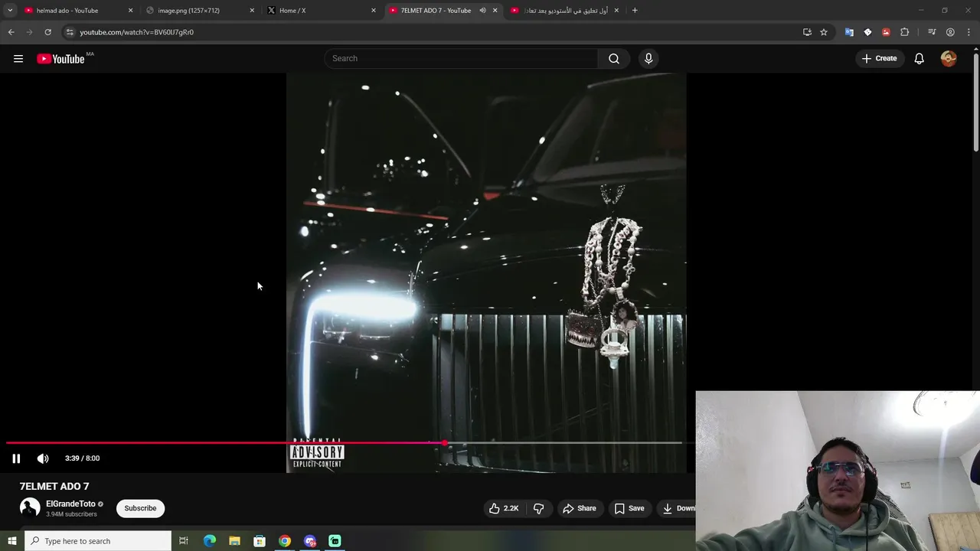Open a new browser tab
Screen dimensions: 980x551
[635, 11]
